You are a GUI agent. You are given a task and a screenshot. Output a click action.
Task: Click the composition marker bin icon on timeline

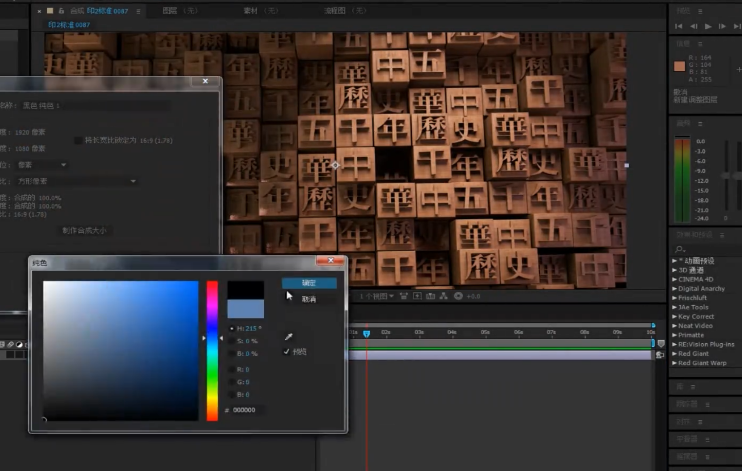660,343
